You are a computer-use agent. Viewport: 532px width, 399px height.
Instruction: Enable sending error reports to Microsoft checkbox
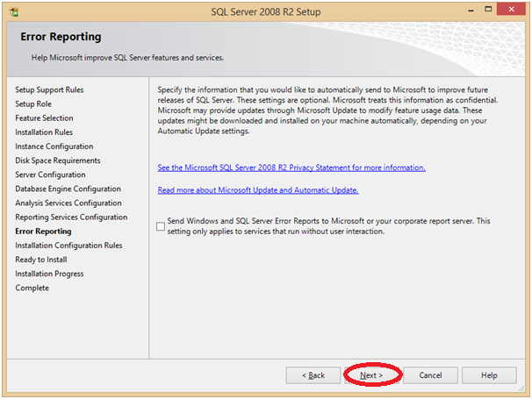(x=161, y=226)
